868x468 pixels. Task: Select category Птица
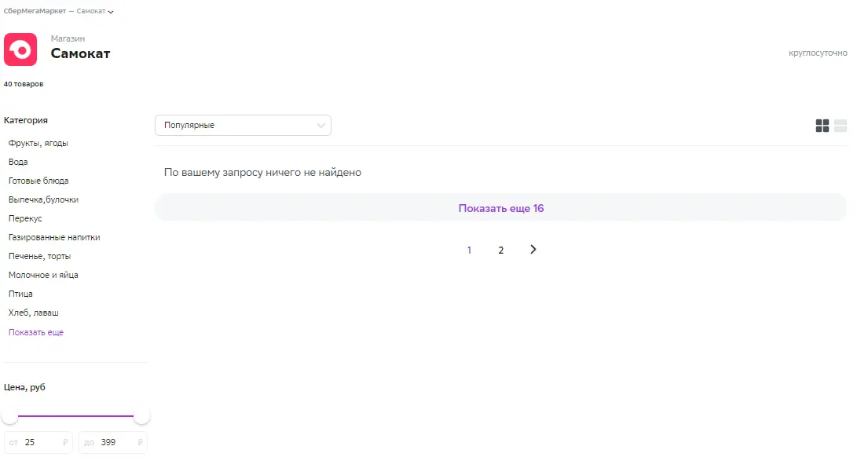[x=20, y=293]
